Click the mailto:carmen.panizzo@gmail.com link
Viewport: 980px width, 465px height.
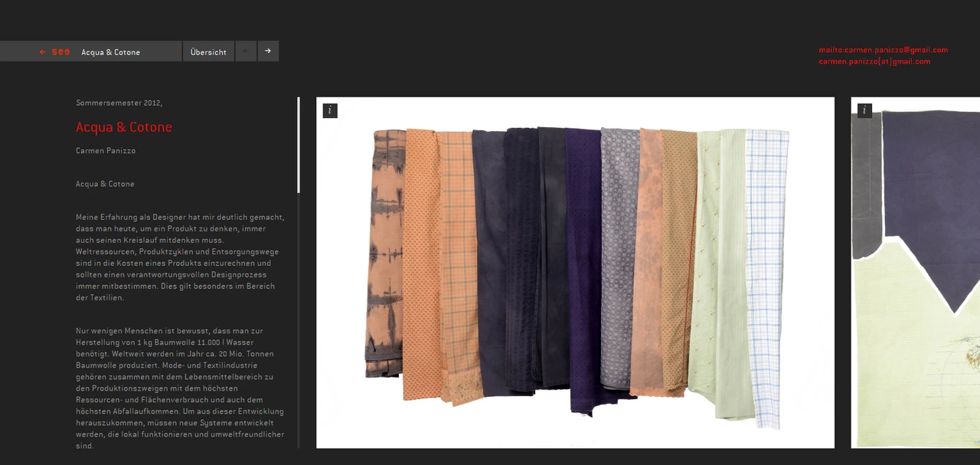click(x=883, y=50)
